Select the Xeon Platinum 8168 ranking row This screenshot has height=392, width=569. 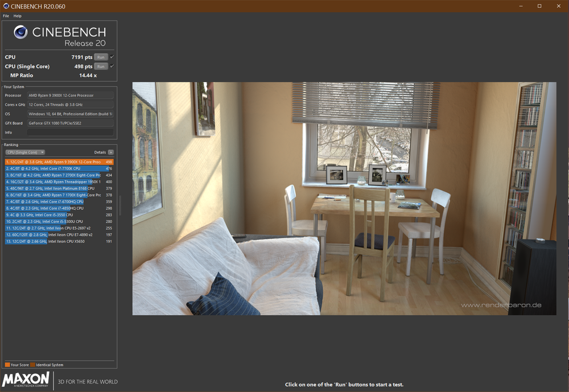click(59, 188)
